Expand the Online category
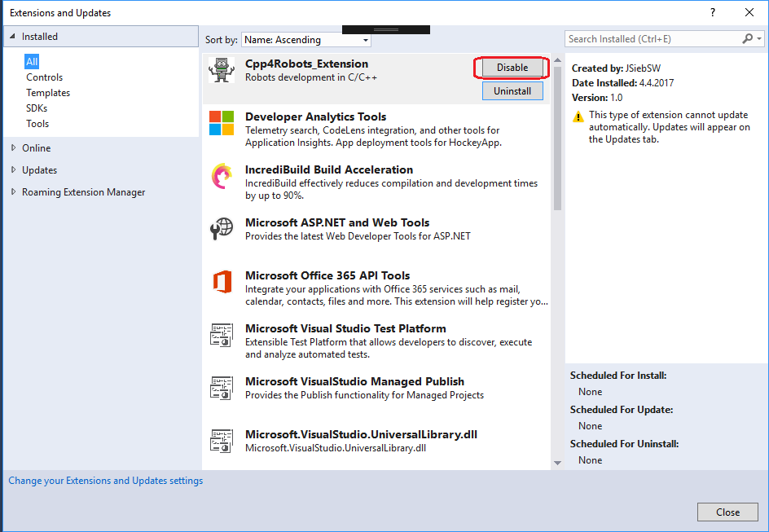The height and width of the screenshot is (532, 769). click(13, 147)
